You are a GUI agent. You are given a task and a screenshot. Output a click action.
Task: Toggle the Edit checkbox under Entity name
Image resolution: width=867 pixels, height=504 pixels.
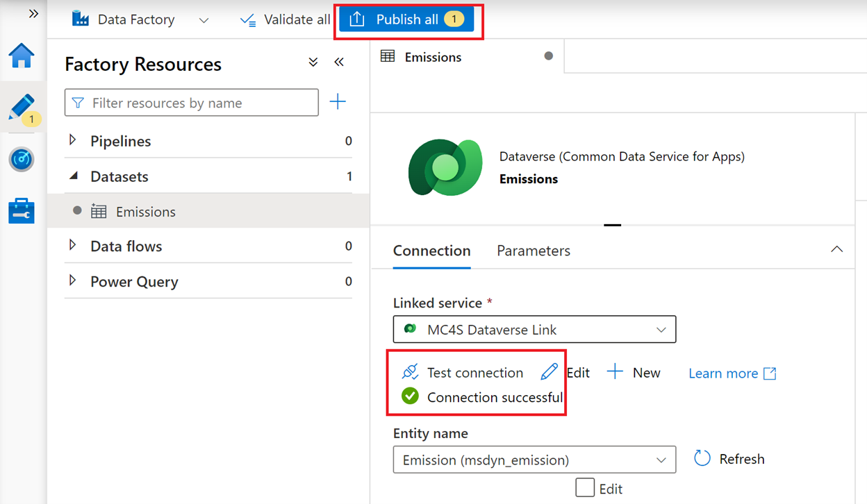point(585,488)
